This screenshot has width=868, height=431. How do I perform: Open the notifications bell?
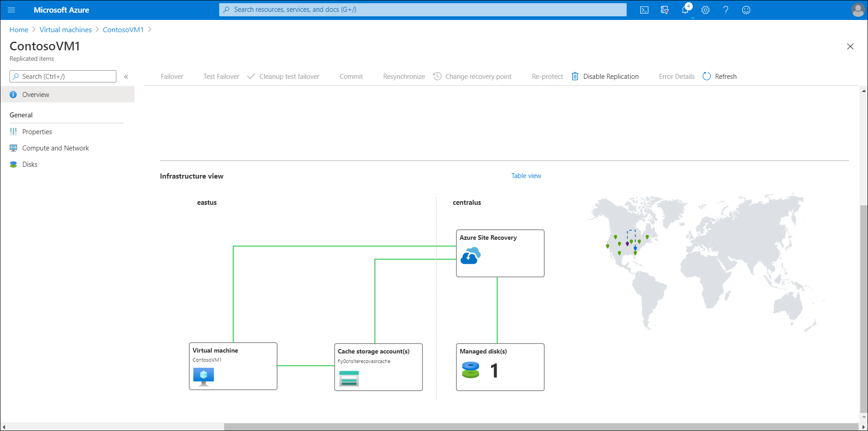coord(685,10)
